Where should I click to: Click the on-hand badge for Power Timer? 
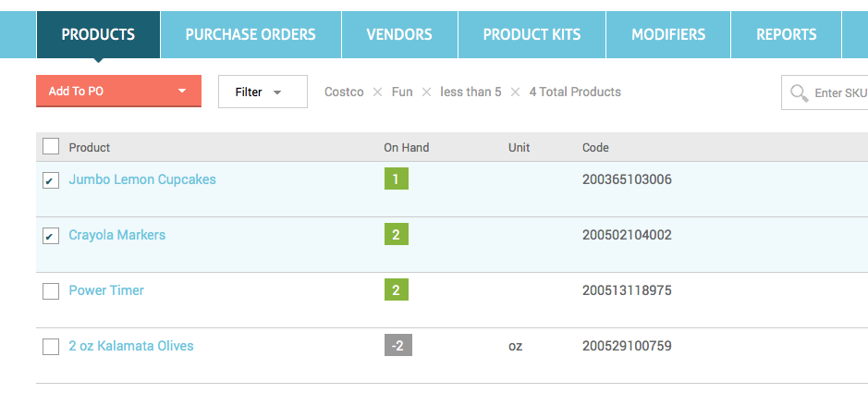point(397,289)
